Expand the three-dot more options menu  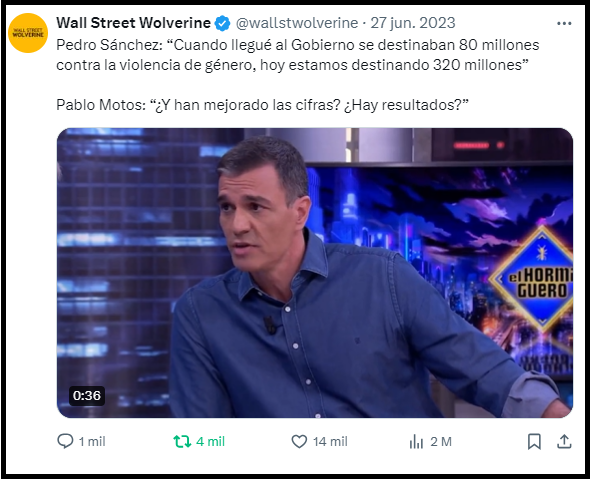pos(564,23)
